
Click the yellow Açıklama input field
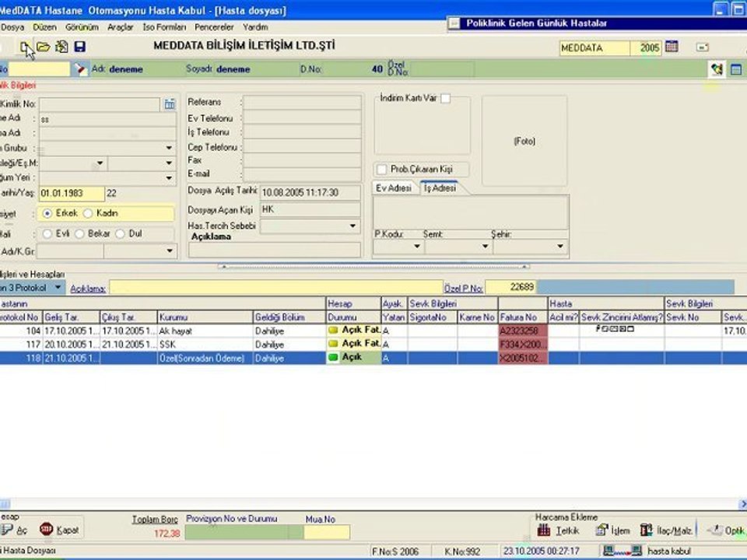tap(276, 287)
